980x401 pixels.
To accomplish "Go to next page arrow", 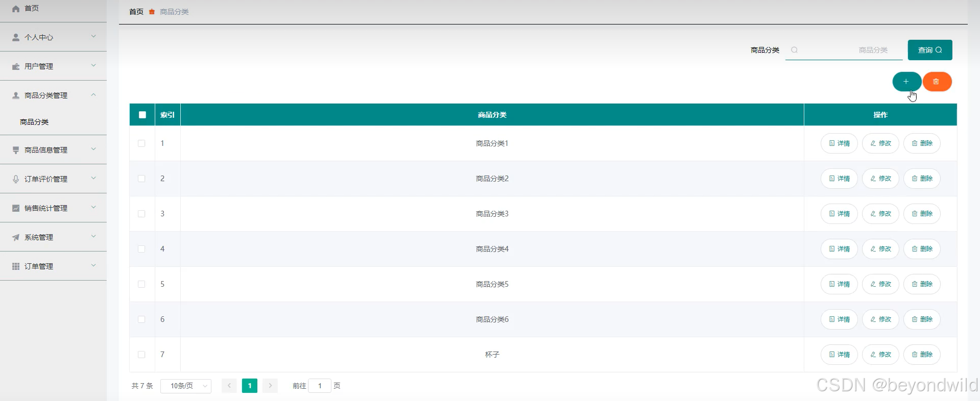I will click(x=270, y=386).
